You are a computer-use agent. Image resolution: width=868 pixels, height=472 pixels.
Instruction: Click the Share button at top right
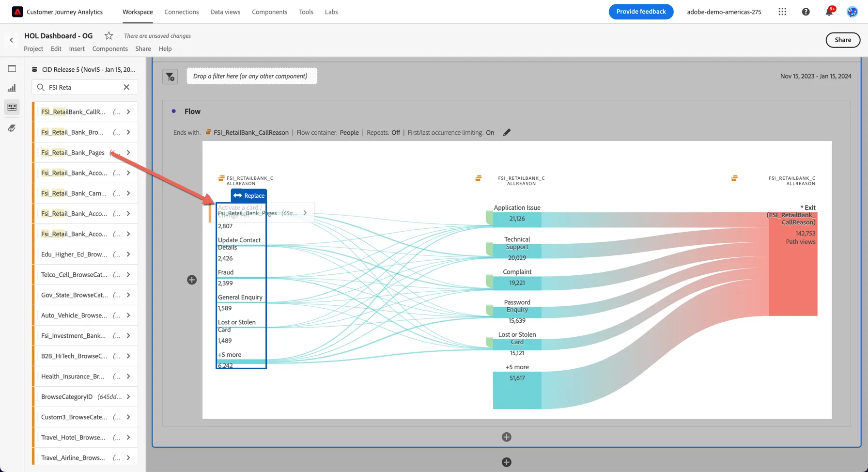click(x=843, y=40)
